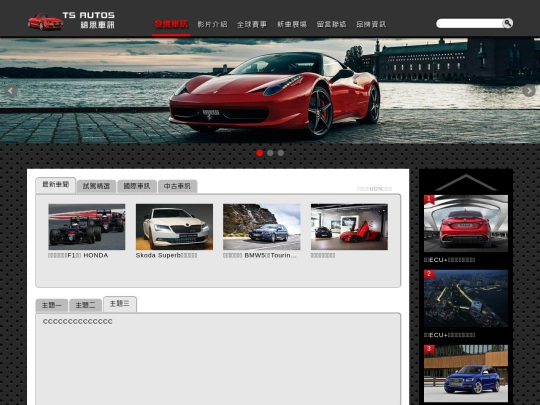Select the third carousel dot
This screenshot has width=540, height=405.
(x=281, y=153)
